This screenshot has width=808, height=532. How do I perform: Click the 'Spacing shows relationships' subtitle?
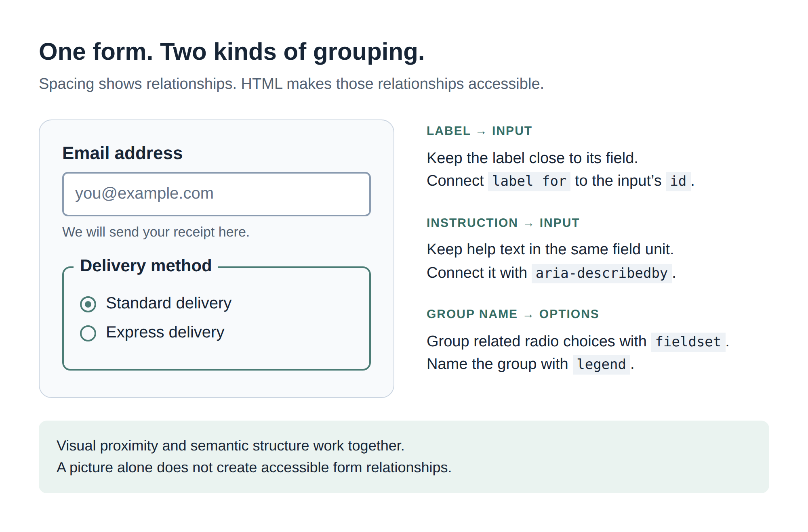(291, 84)
